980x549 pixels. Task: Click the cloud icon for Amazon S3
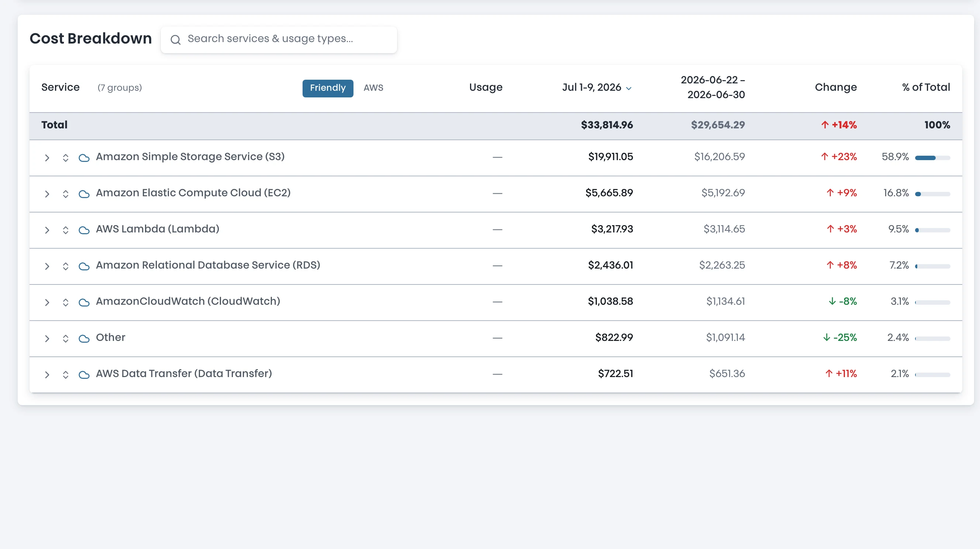point(84,158)
